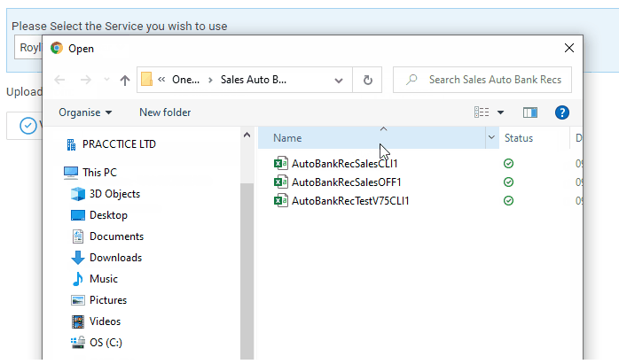Expand the Name column filter dropdown

click(x=491, y=138)
